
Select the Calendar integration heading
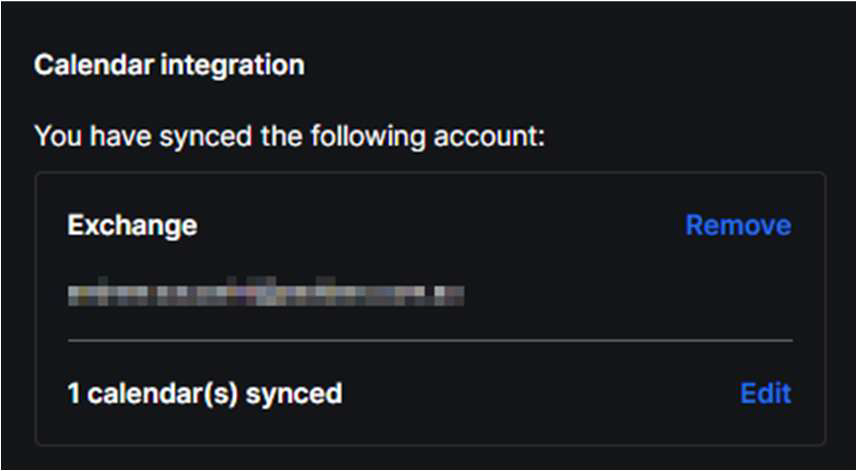coord(169,66)
